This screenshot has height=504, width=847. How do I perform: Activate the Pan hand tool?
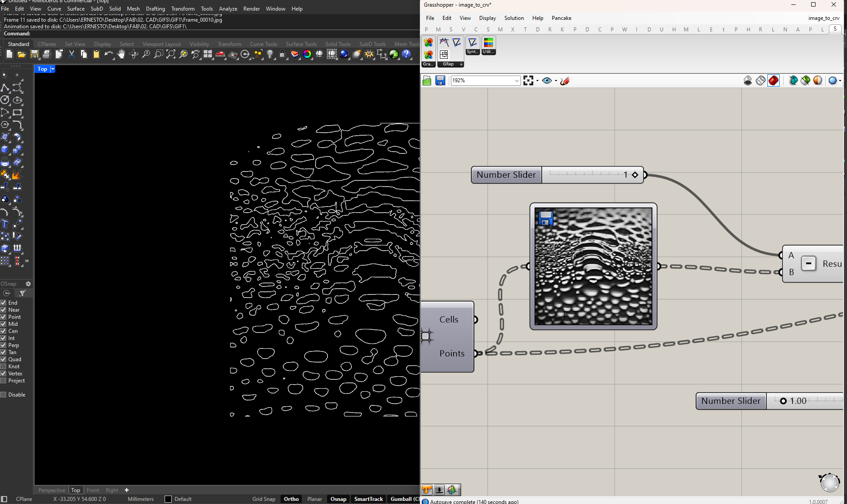point(121,54)
